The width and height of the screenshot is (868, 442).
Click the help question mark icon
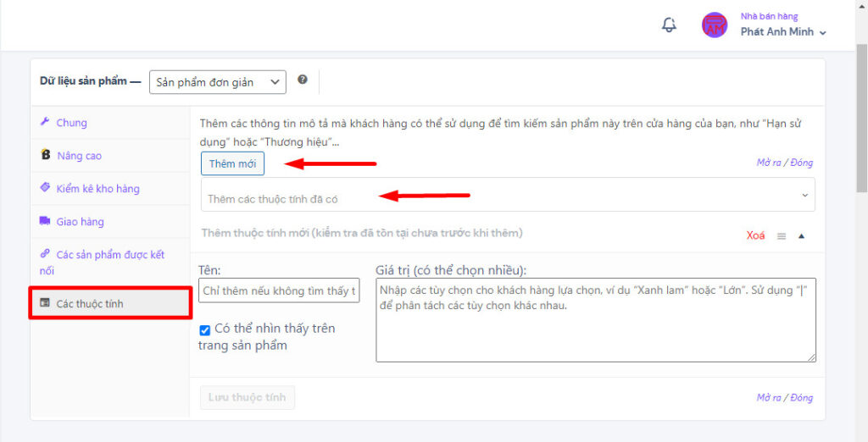click(303, 79)
